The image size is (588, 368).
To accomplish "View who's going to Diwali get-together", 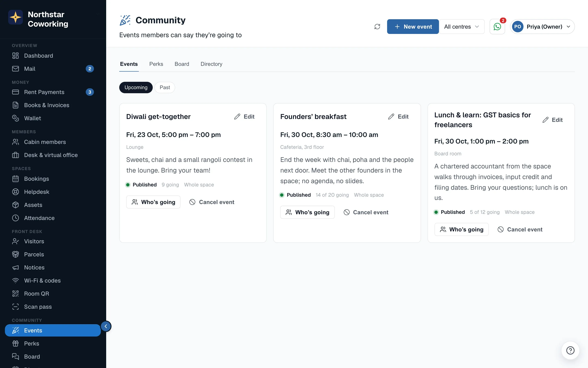I will coord(153,202).
